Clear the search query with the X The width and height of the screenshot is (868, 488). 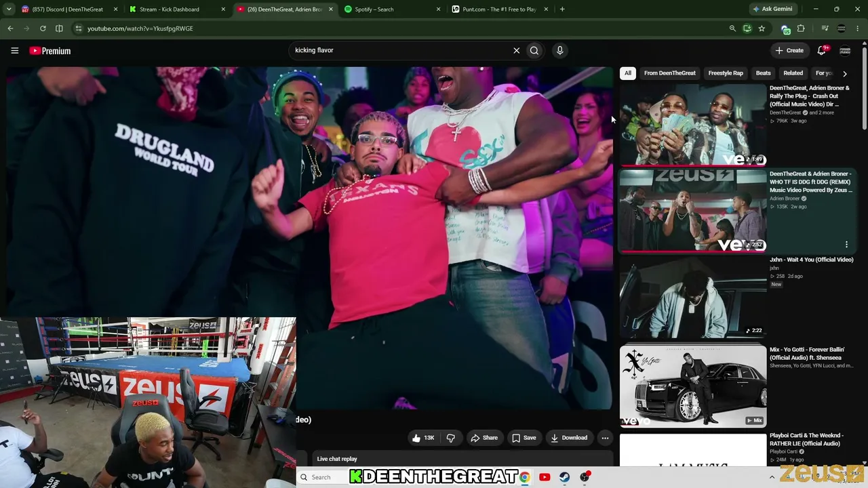tap(516, 50)
